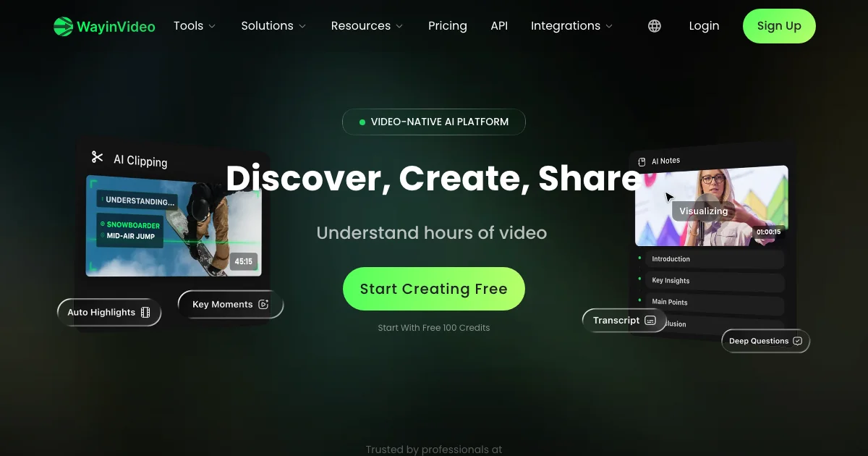Click the AI Notes notepad icon

click(642, 161)
